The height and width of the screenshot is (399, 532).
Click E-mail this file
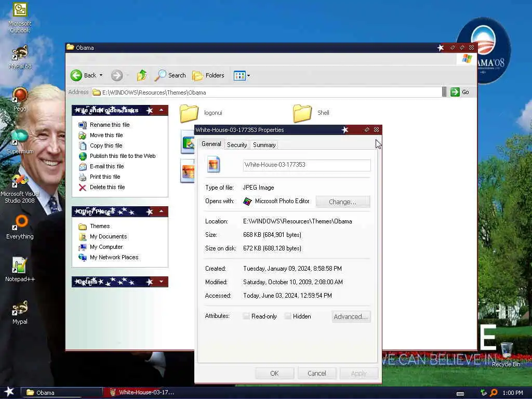[x=107, y=167]
